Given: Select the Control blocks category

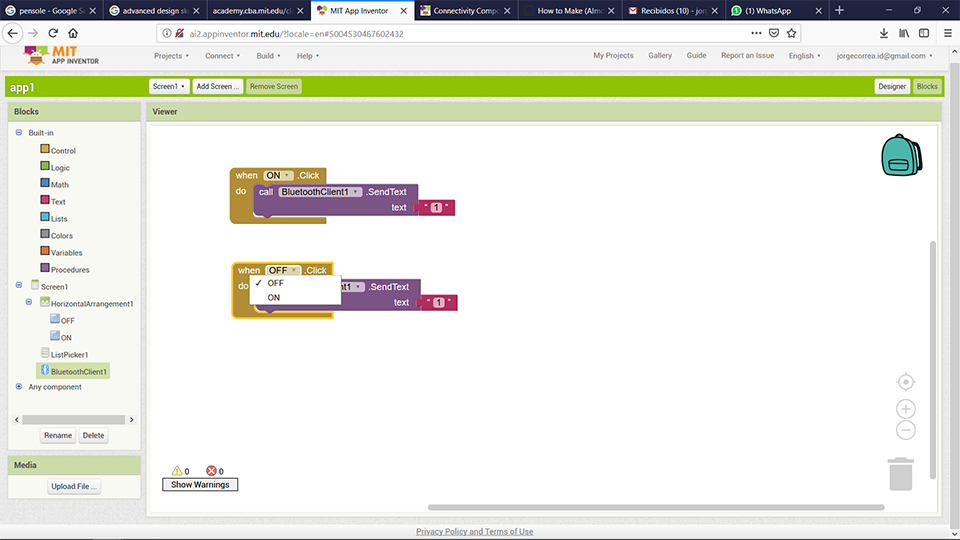Looking at the screenshot, I should pyautogui.click(x=58, y=150).
